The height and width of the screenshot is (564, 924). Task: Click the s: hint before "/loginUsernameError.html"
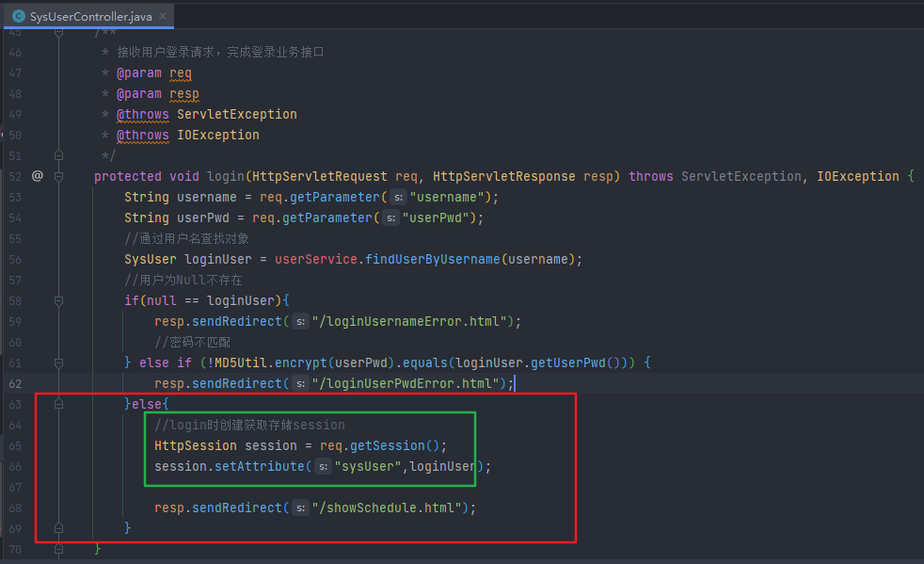click(x=300, y=321)
